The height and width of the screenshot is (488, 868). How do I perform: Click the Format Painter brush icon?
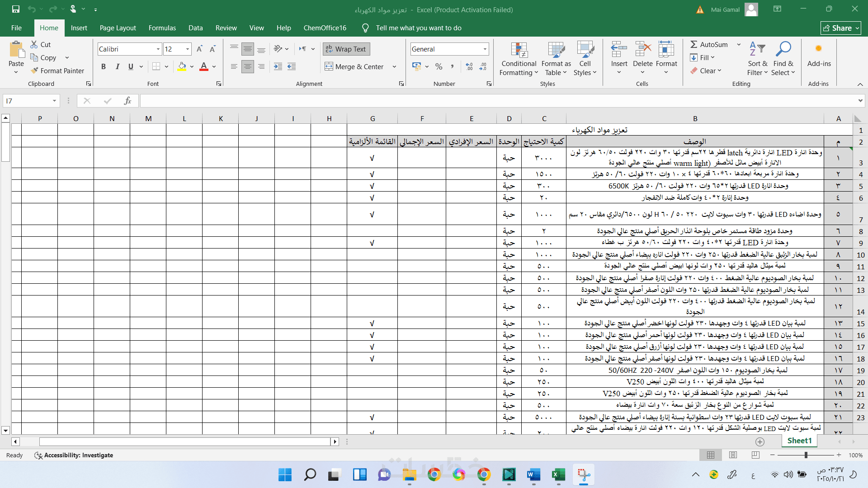pyautogui.click(x=34, y=70)
